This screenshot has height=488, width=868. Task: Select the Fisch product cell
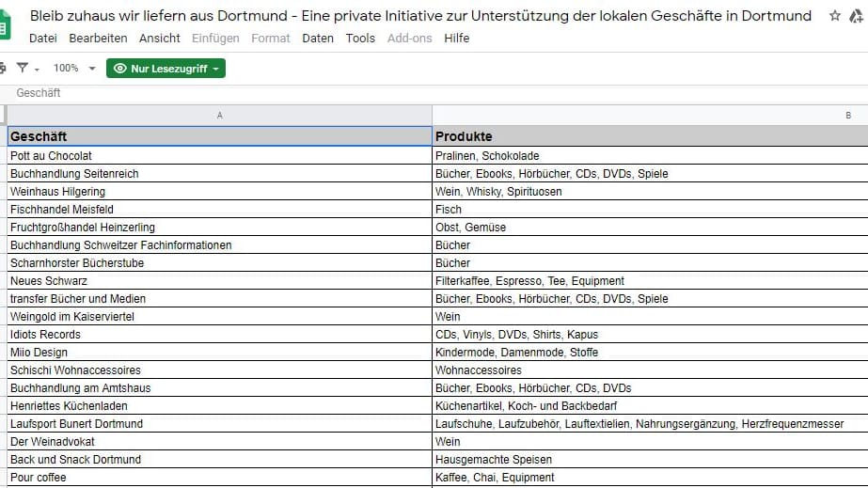coord(650,209)
